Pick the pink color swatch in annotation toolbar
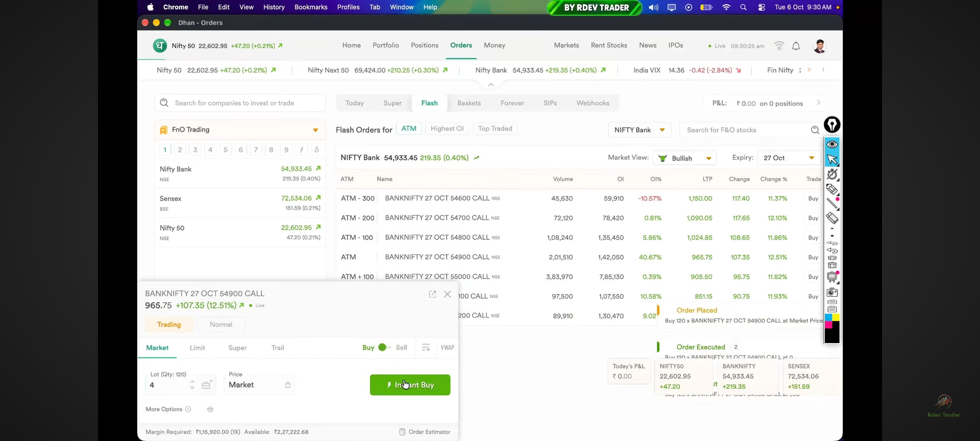 coord(828,325)
